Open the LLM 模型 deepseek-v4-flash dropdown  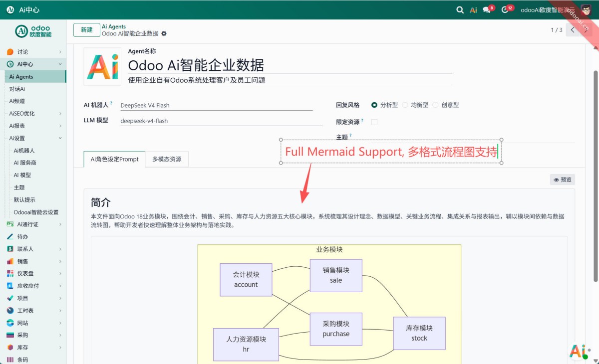[221, 121]
